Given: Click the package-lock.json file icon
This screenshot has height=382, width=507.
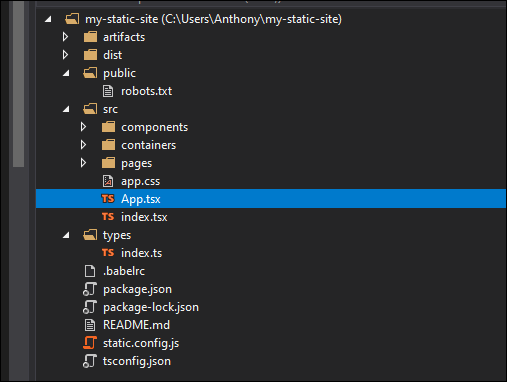Looking at the screenshot, I should (x=90, y=307).
